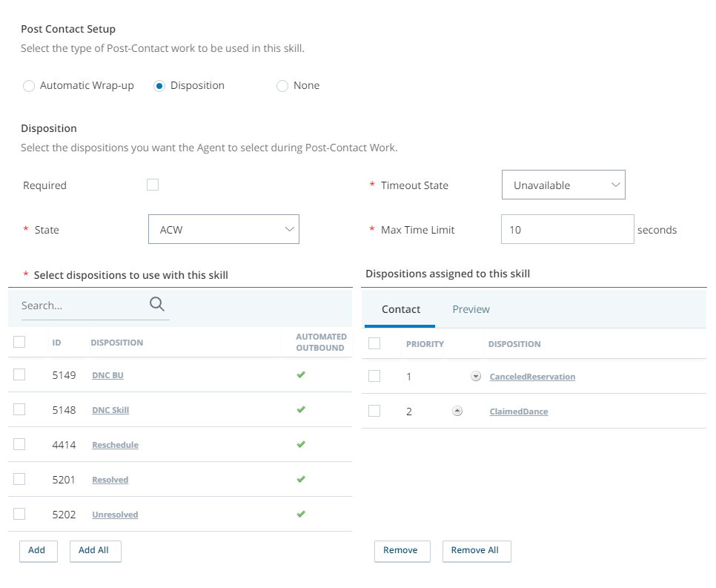Image resolution: width=716 pixels, height=588 pixels.
Task: Click the green check in Unresolved row
Action: pos(301,514)
